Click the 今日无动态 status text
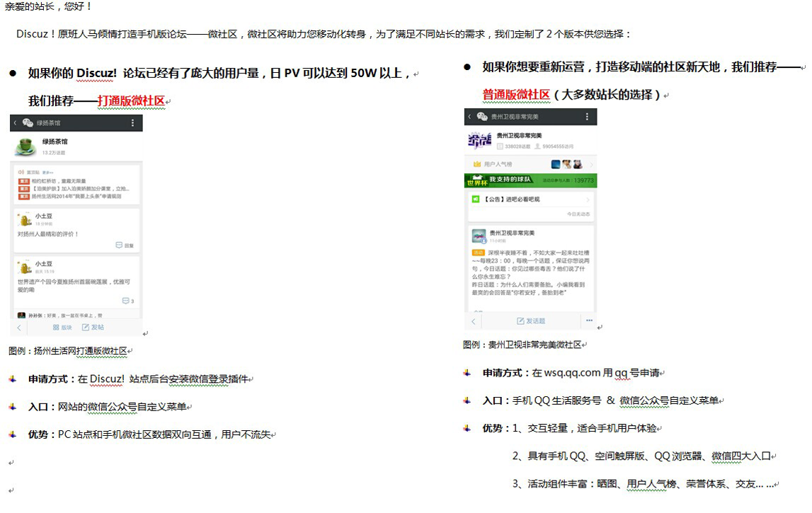Image resolution: width=812 pixels, height=513 pixels. pos(578,214)
